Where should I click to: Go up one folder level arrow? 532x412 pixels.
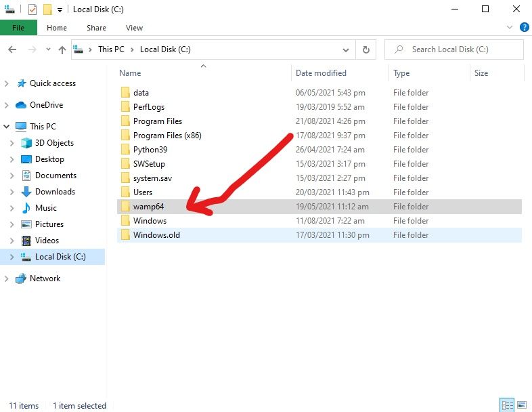coord(62,49)
